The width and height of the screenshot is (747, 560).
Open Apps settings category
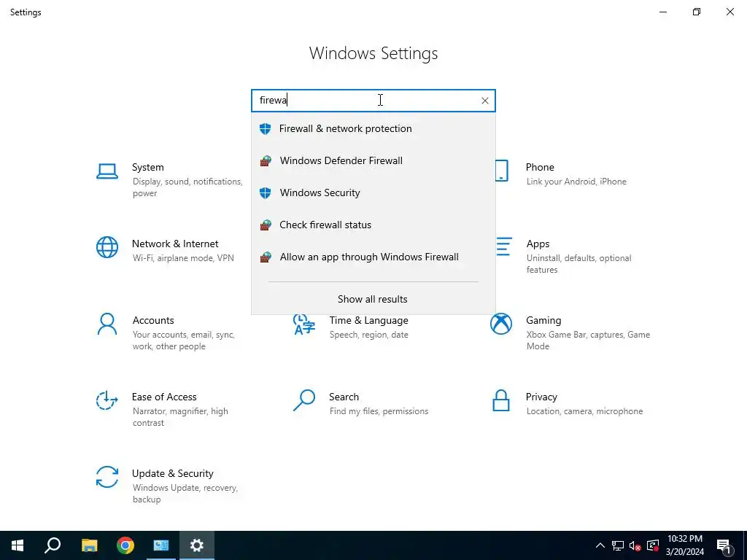(564, 256)
